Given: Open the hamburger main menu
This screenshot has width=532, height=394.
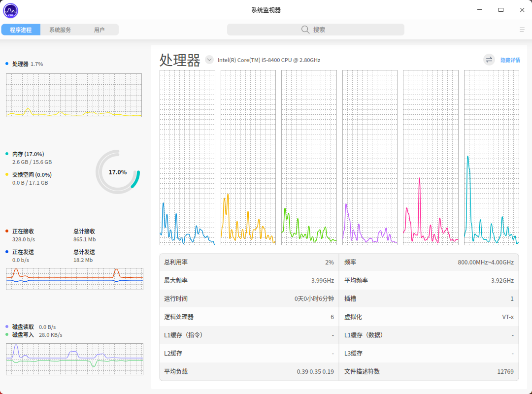Looking at the screenshot, I should click(x=522, y=30).
